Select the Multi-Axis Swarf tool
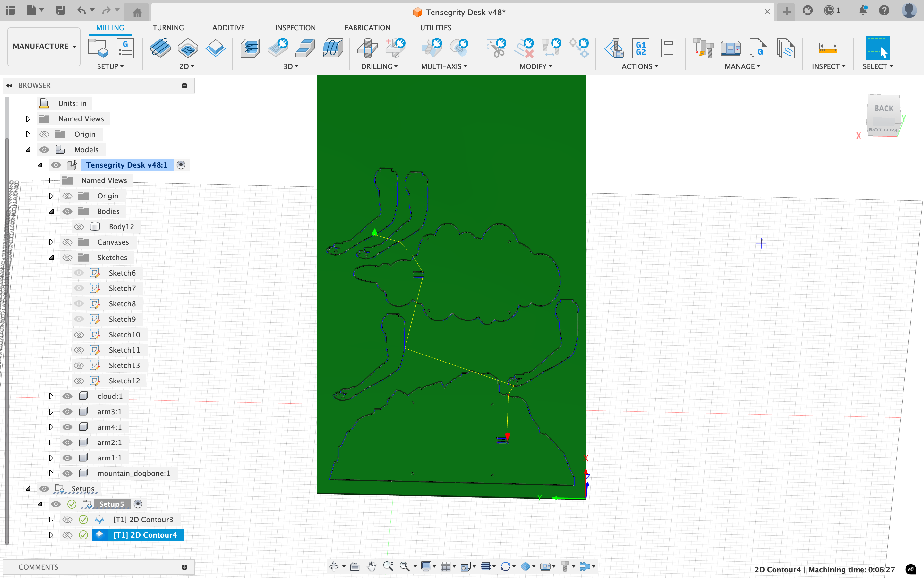 pos(432,48)
